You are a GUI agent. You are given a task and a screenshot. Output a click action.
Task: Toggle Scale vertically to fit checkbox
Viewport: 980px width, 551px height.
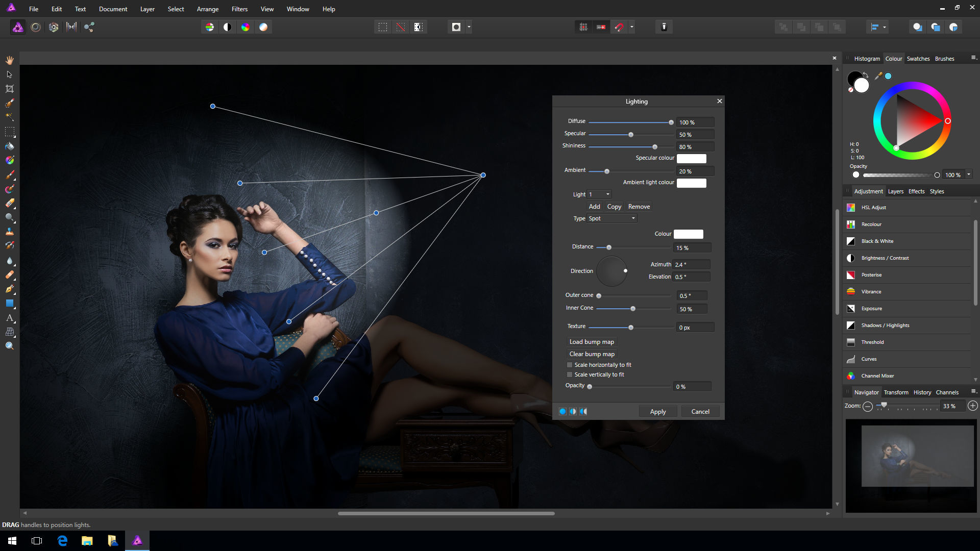click(x=570, y=374)
